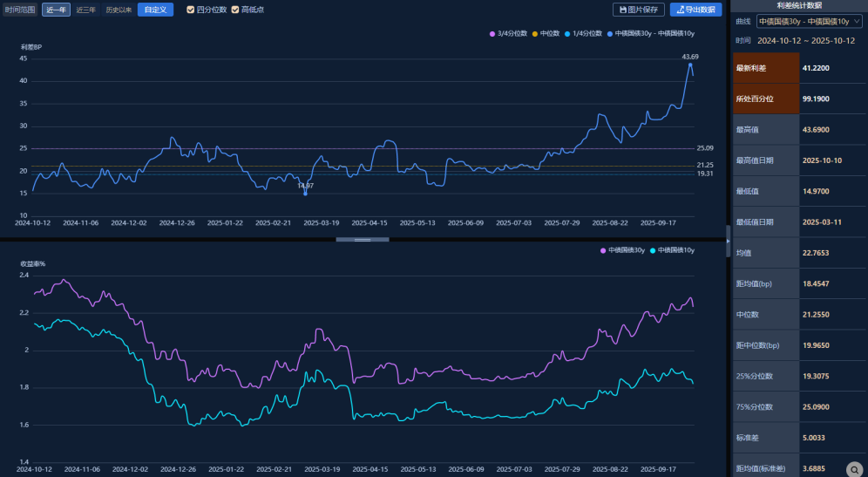
Task: Click the 43.69 high point marker
Action: tap(690, 64)
